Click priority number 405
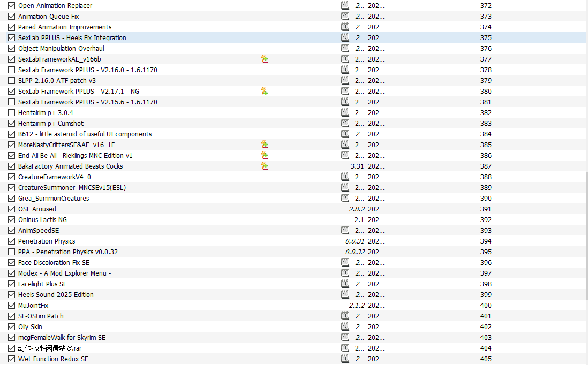Viewport: 588px width, 365px height. point(486,359)
